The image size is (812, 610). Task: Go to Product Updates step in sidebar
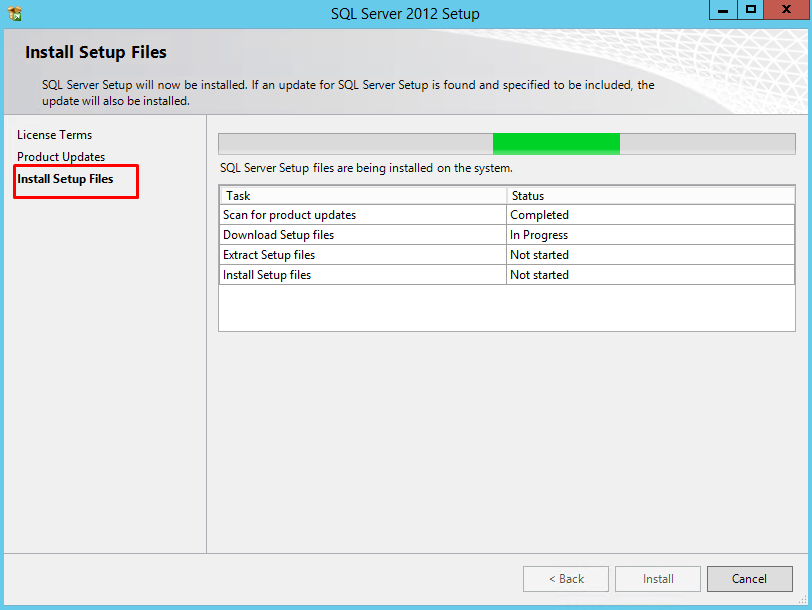pyautogui.click(x=61, y=157)
